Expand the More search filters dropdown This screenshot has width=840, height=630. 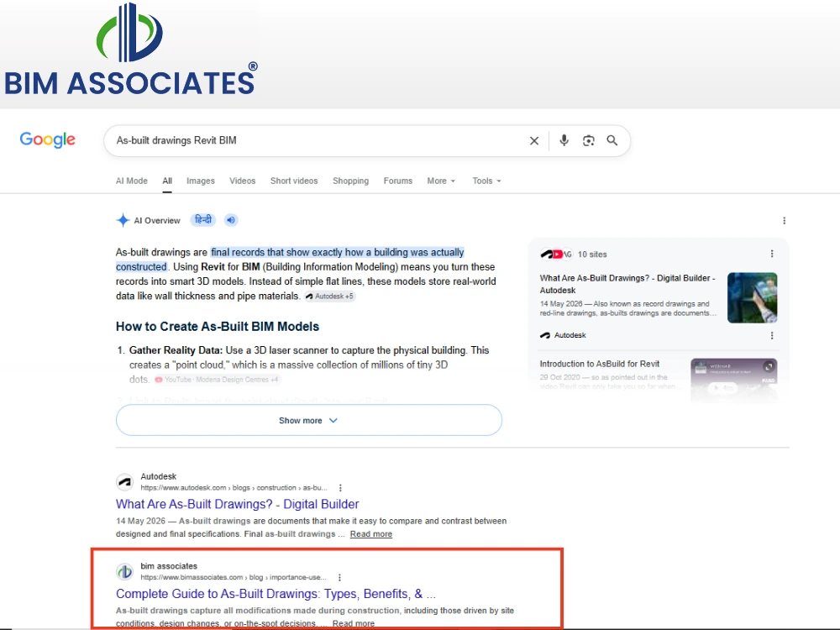(441, 181)
